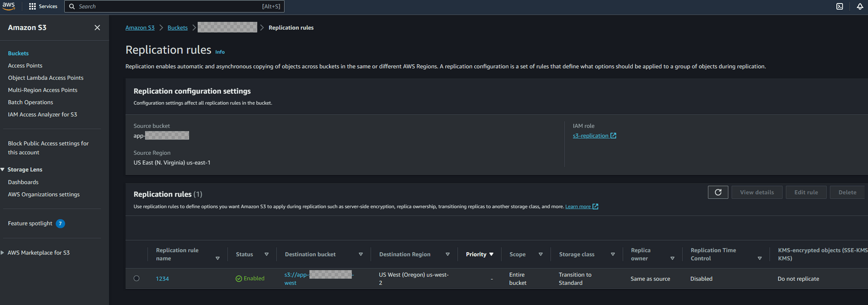
Task: Sort by the Priority column arrow
Action: 491,255
